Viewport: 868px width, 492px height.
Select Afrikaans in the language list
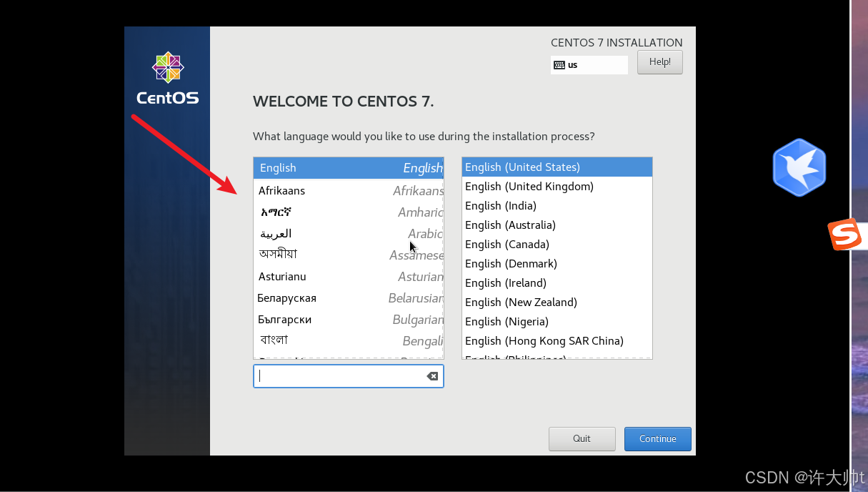(x=349, y=191)
